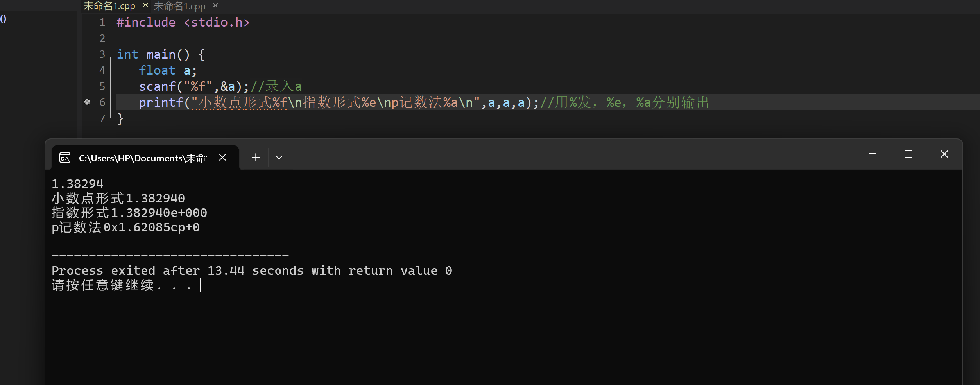
Task: Maximize the console window
Action: coord(908,154)
